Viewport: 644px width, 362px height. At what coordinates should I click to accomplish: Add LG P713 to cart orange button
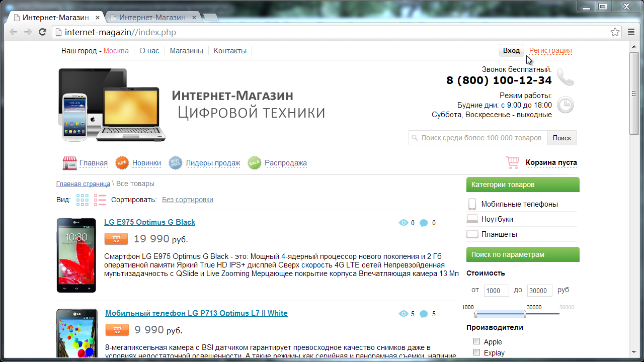pyautogui.click(x=117, y=330)
